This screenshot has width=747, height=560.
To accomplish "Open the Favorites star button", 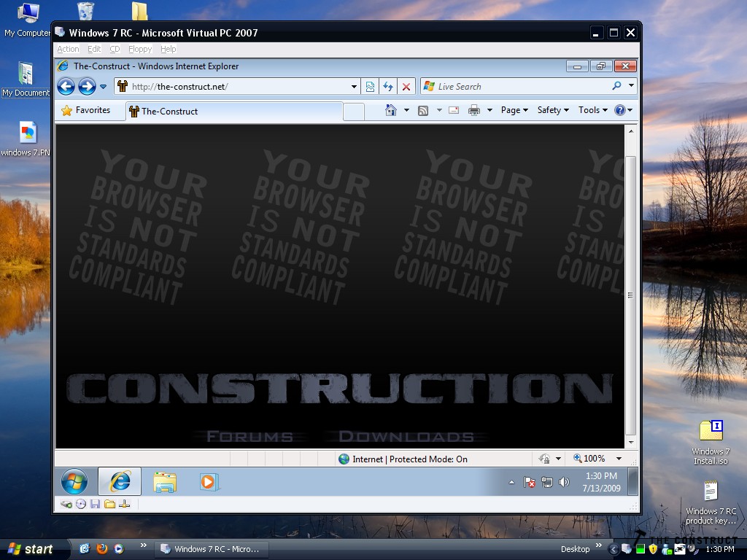I will [86, 111].
